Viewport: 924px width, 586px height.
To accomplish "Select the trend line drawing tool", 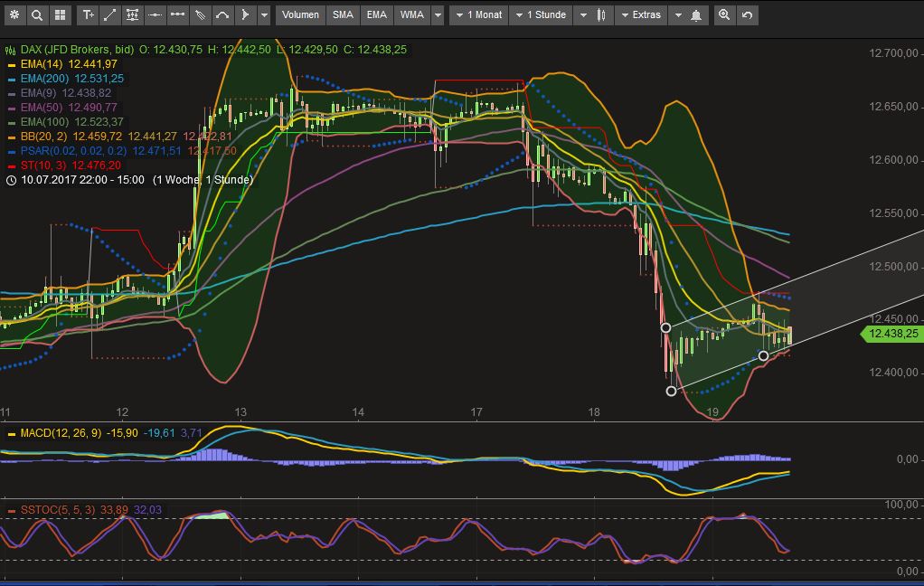I will pyautogui.click(x=109, y=15).
